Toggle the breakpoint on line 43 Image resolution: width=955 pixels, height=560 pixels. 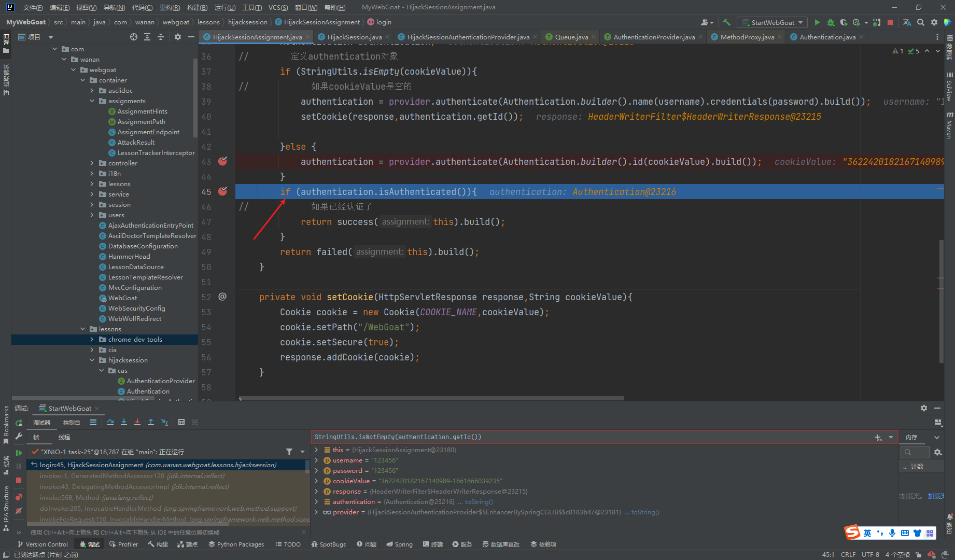click(223, 161)
